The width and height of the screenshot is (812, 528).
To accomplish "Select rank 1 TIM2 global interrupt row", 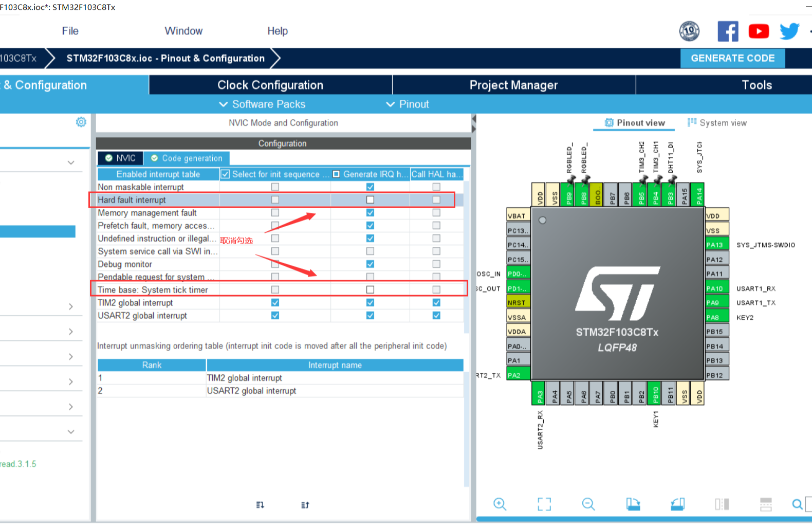I will pyautogui.click(x=280, y=378).
